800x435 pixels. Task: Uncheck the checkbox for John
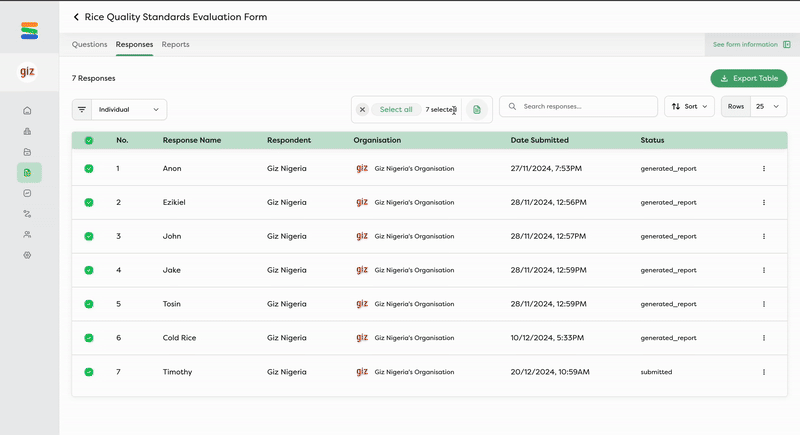(x=89, y=236)
